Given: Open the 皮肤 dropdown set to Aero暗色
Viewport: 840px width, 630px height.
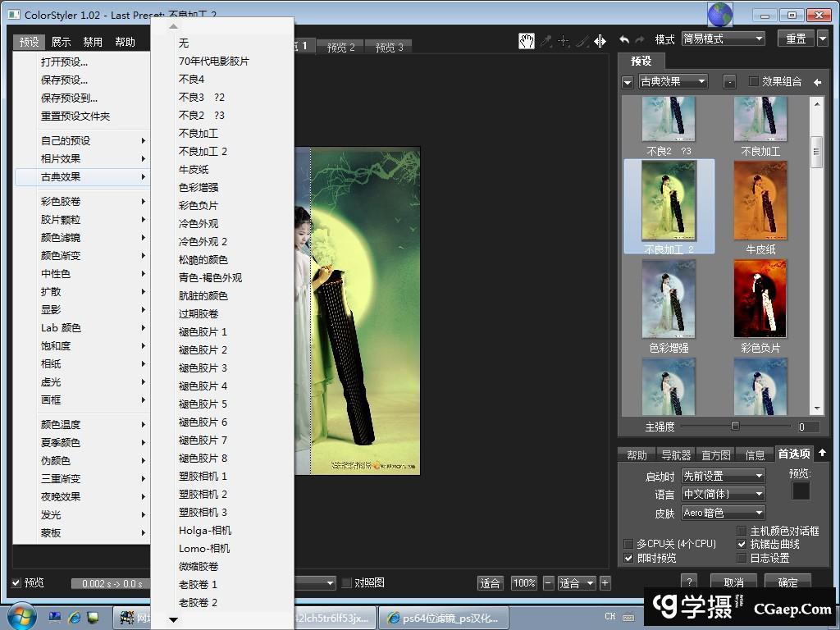Looking at the screenshot, I should (722, 513).
